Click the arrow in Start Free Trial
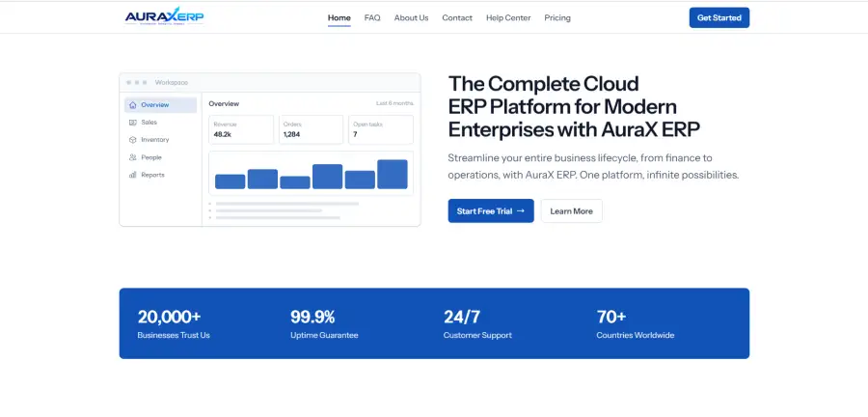The height and width of the screenshot is (417, 868). click(x=521, y=211)
